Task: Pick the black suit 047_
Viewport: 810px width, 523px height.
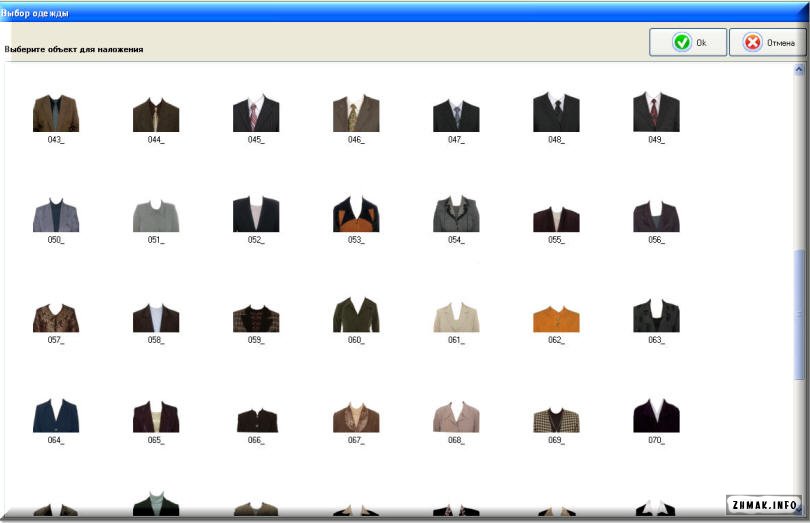Action: coord(456,115)
